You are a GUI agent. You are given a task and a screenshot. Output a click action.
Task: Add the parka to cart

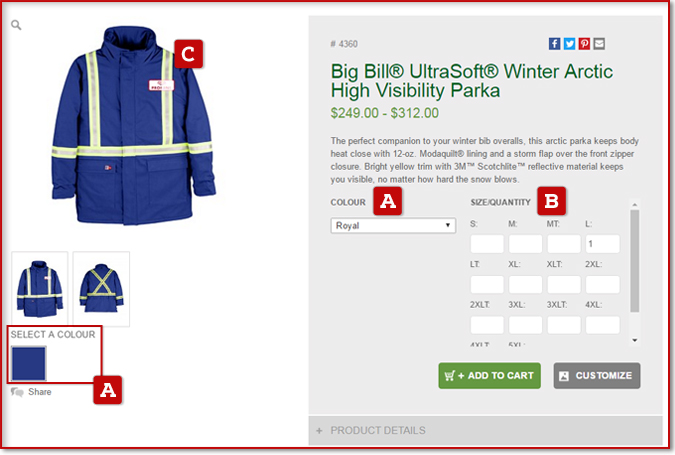tap(489, 375)
